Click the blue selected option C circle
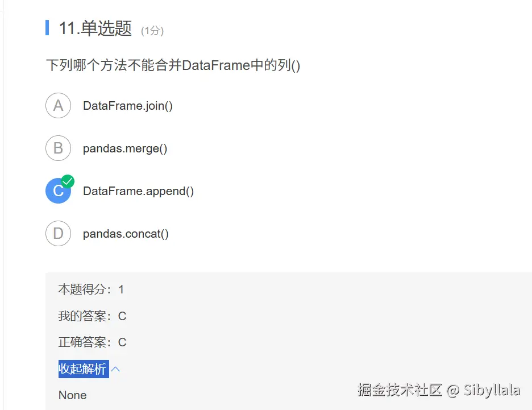This screenshot has width=532, height=410. pos(57,192)
